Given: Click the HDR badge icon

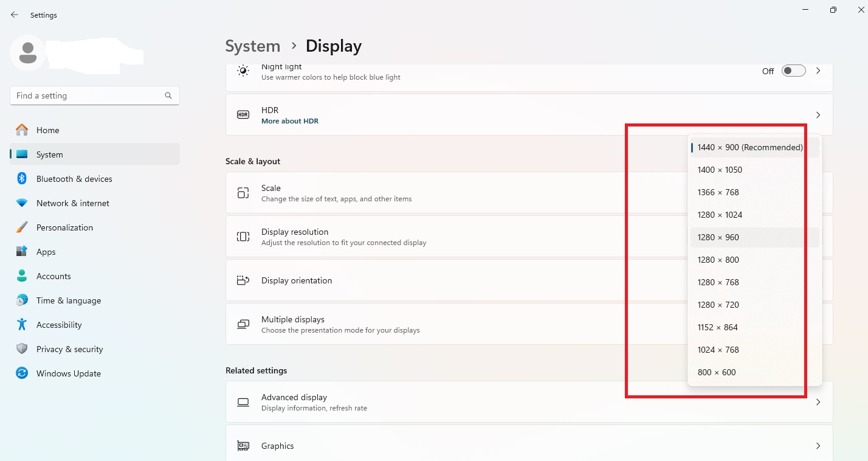Looking at the screenshot, I should coord(243,115).
